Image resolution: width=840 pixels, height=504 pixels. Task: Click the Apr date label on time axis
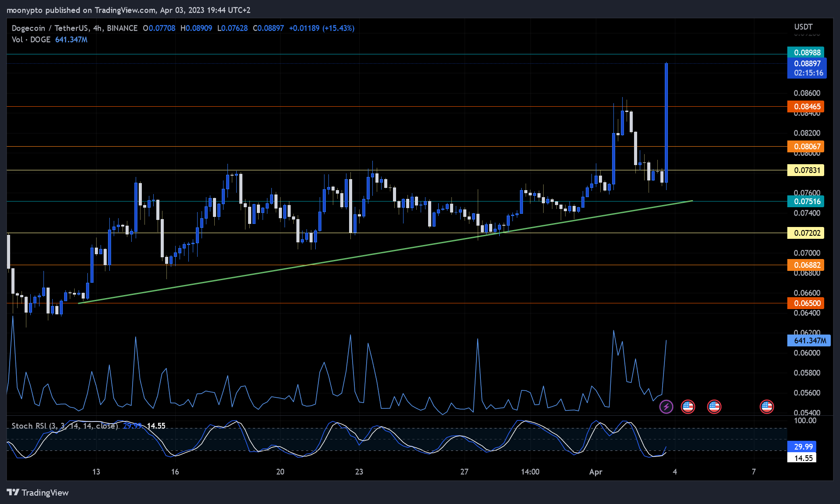[595, 472]
